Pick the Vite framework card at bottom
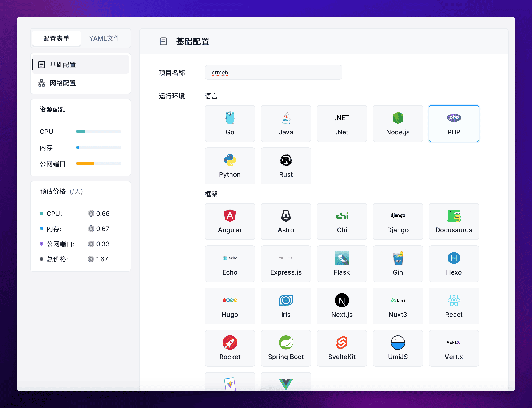This screenshot has height=408, width=532. pyautogui.click(x=230, y=382)
